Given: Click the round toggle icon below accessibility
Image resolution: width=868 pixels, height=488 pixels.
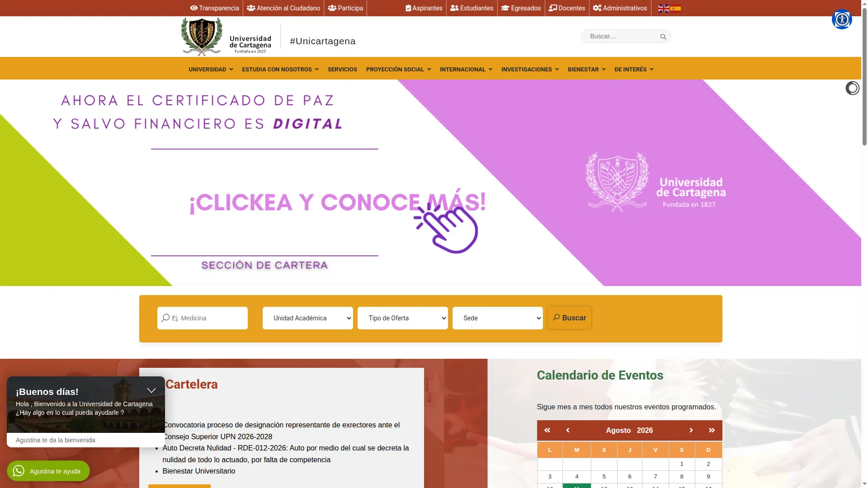Looking at the screenshot, I should tap(853, 88).
